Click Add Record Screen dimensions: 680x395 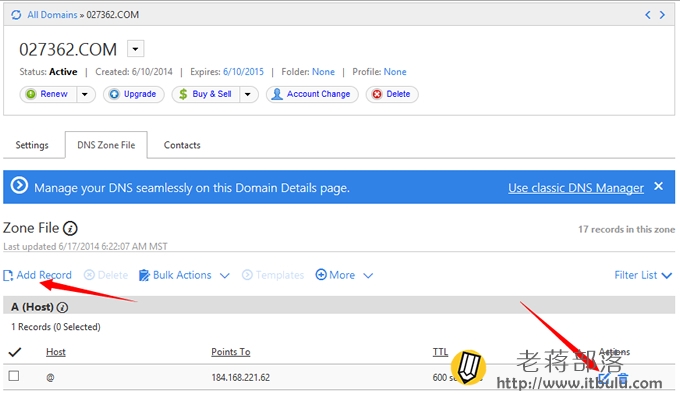point(37,275)
